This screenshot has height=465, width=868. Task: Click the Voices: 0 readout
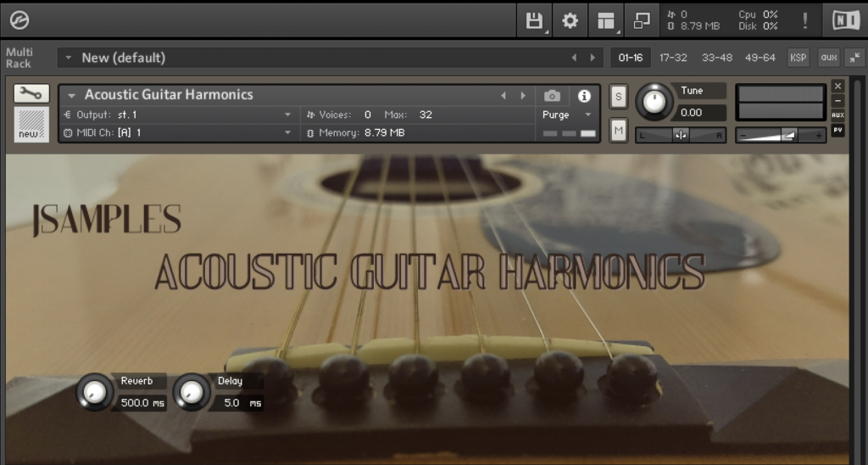click(339, 115)
